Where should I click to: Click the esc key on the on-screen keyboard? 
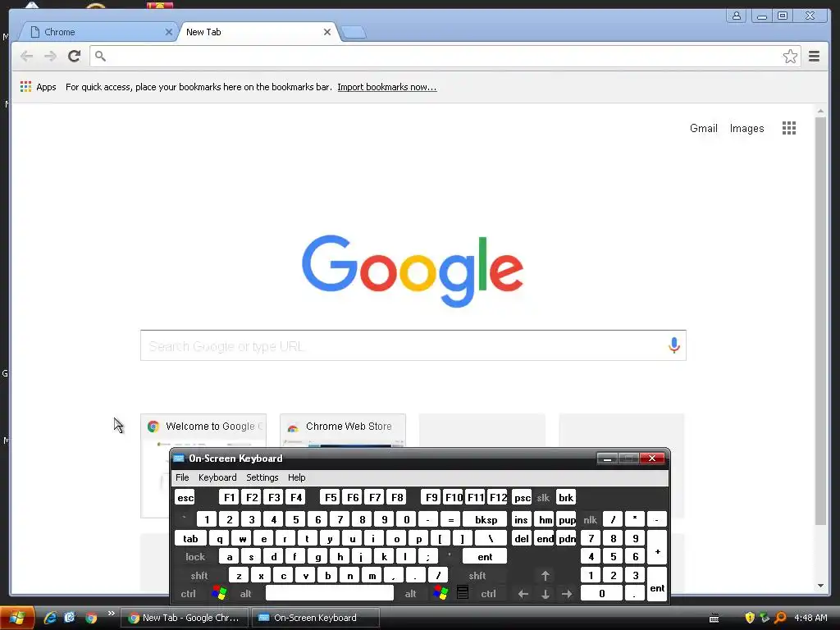(185, 498)
